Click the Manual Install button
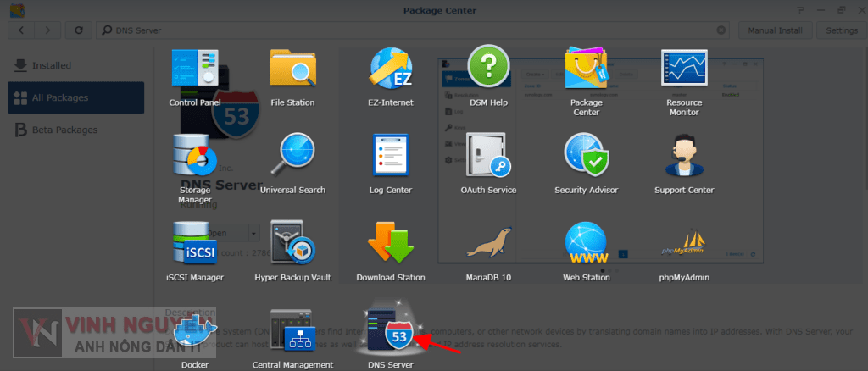868x371 pixels. point(776,30)
